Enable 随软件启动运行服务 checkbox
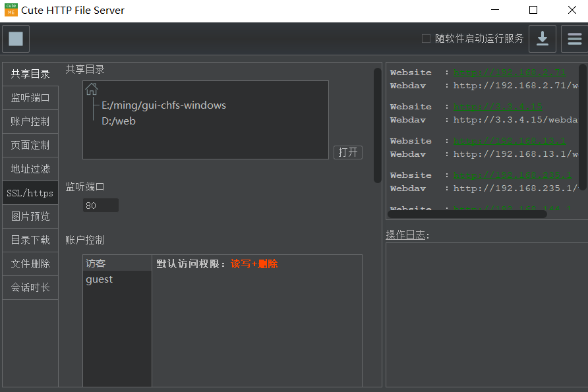The image size is (588, 392). tap(426, 39)
